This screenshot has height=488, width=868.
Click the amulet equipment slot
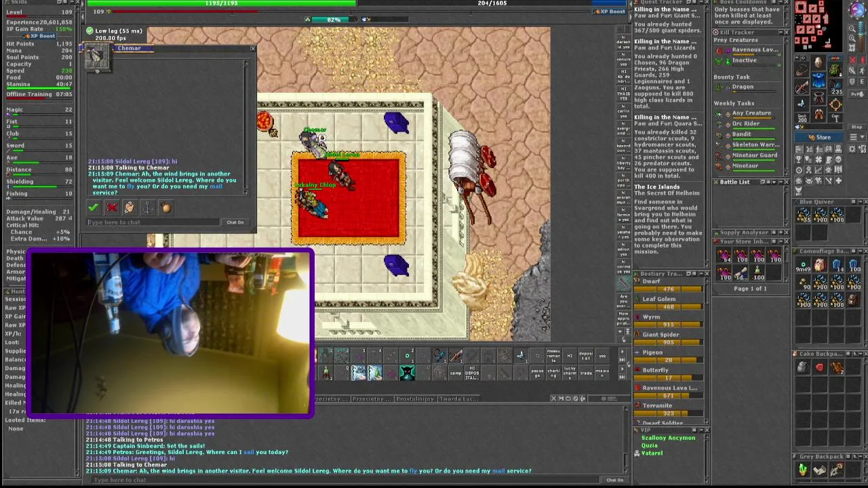click(801, 68)
